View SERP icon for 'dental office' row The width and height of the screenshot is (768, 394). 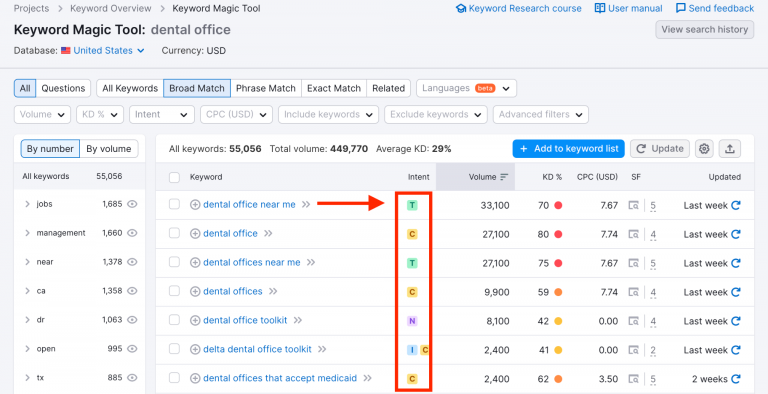click(x=634, y=234)
